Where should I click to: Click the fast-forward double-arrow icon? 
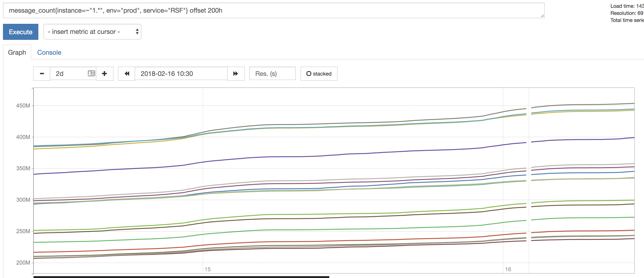pos(236,74)
